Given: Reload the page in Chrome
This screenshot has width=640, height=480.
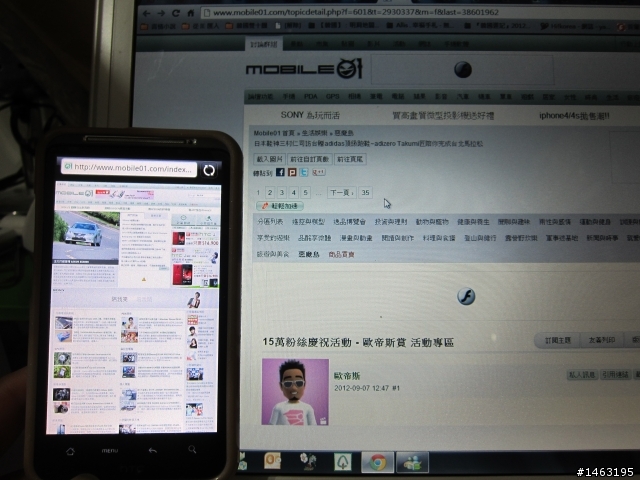Looking at the screenshot, I should point(176,13).
